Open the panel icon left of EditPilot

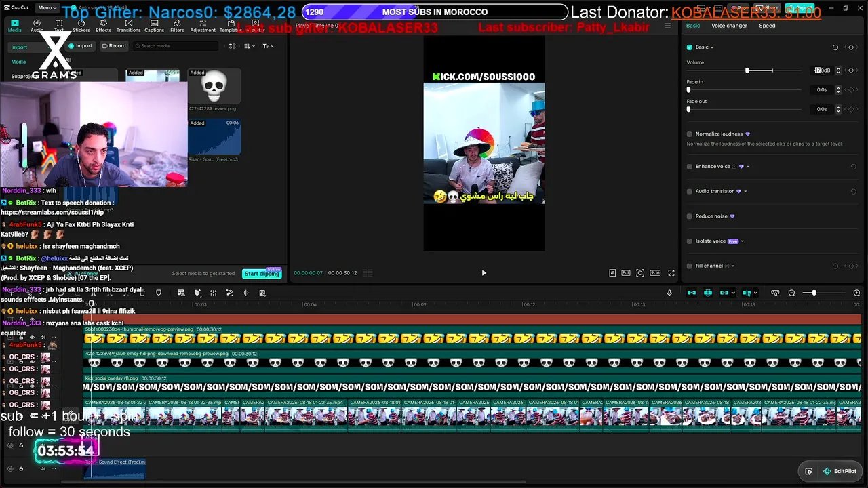[808, 472]
